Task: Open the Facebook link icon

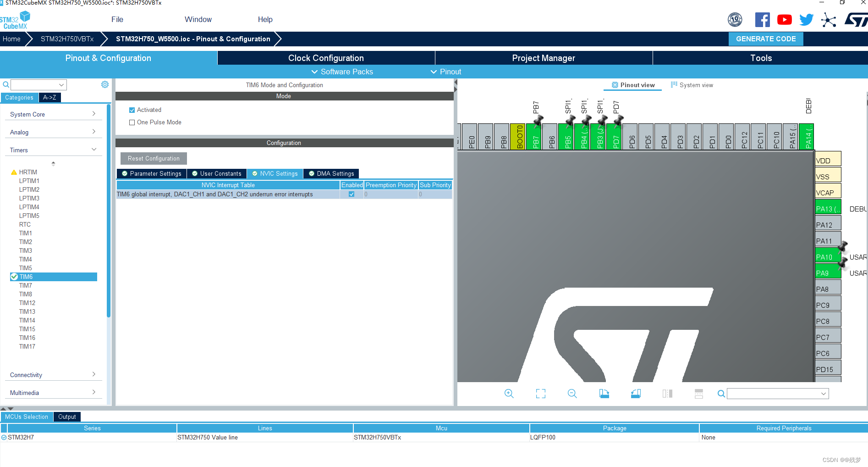Action: click(762, 20)
